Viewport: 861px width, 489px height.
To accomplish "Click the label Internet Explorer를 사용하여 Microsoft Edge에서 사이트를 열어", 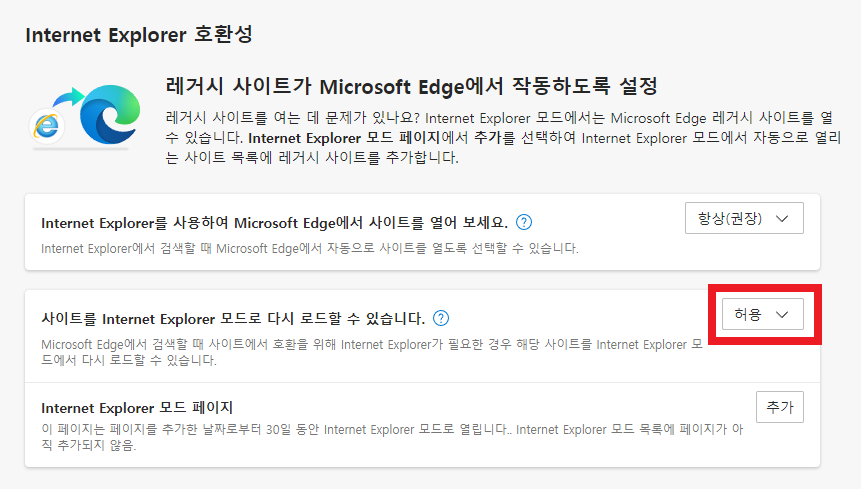I will click(x=275, y=223).
